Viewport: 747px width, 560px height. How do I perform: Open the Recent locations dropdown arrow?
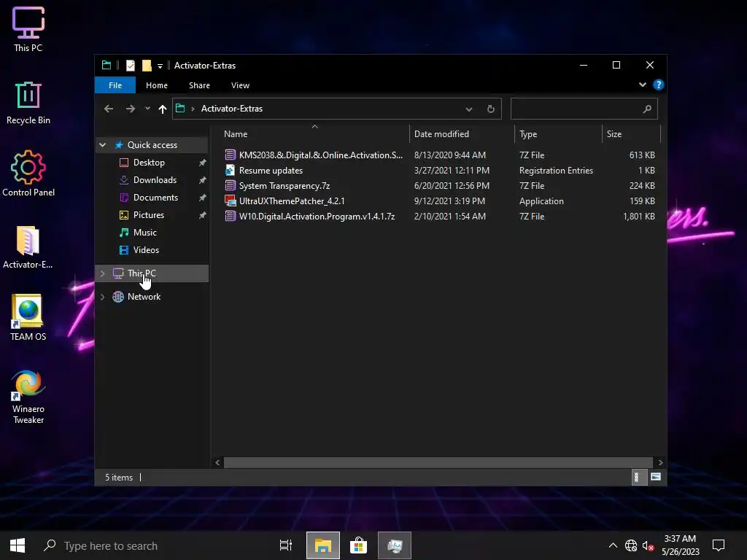(x=147, y=109)
